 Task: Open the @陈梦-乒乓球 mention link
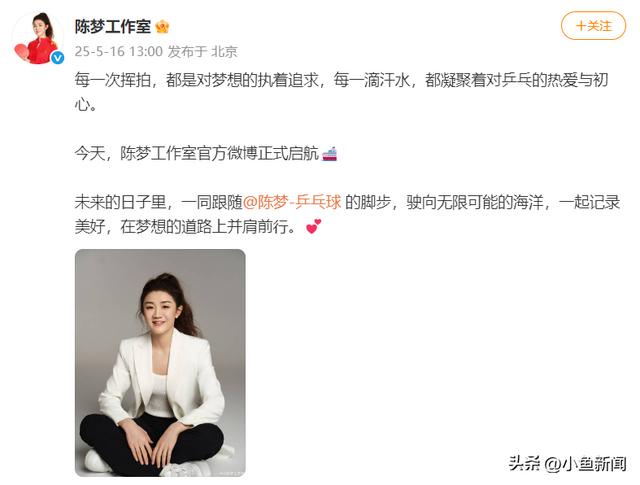click(292, 202)
